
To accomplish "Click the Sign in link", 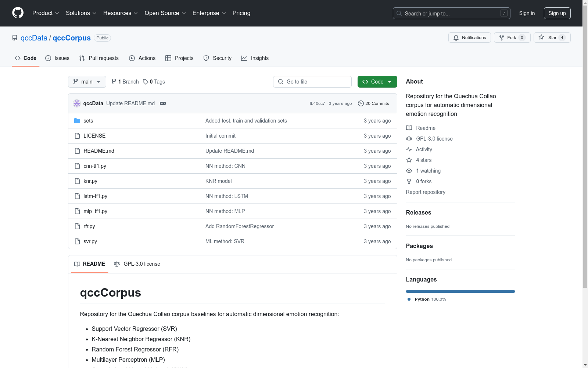I will [x=527, y=13].
